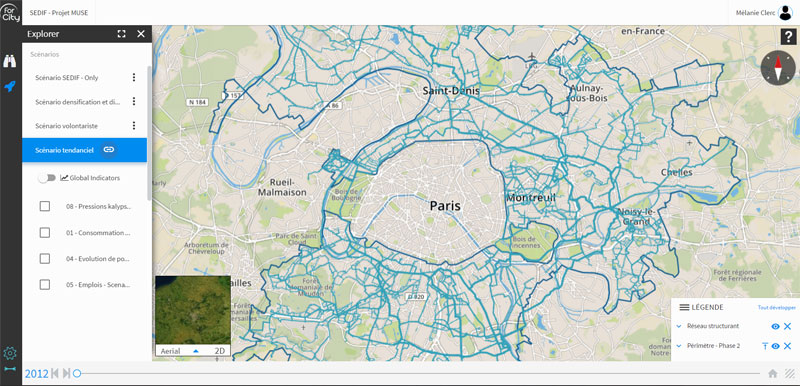Click the home icon on timeline bar
The height and width of the screenshot is (386, 800).
[772, 374]
